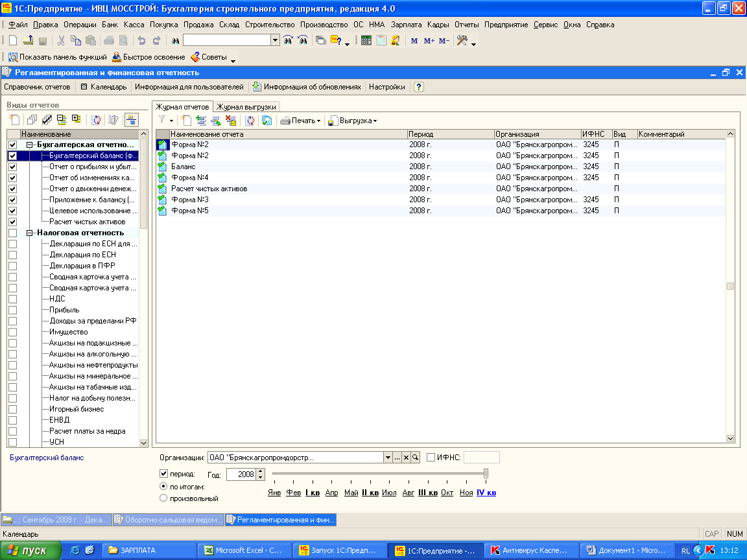Click the Дек... no, III кв period marker
This screenshot has width=747, height=560.
coord(428,493)
